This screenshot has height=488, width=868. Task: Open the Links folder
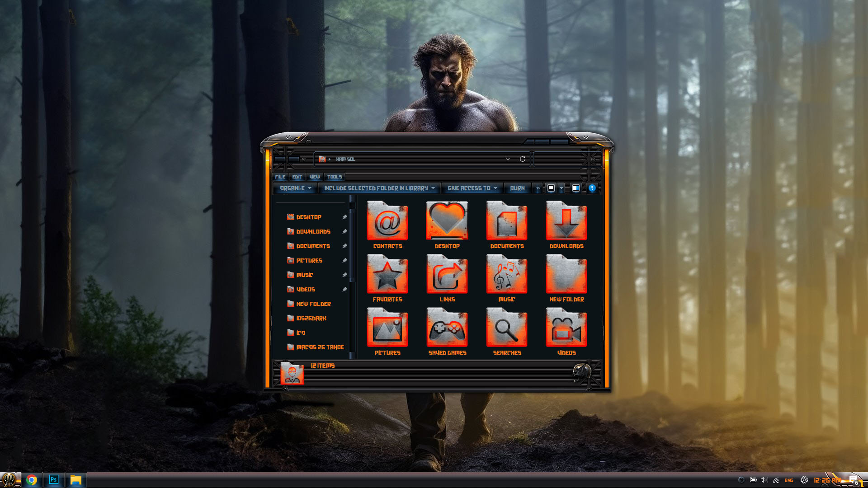coord(447,274)
